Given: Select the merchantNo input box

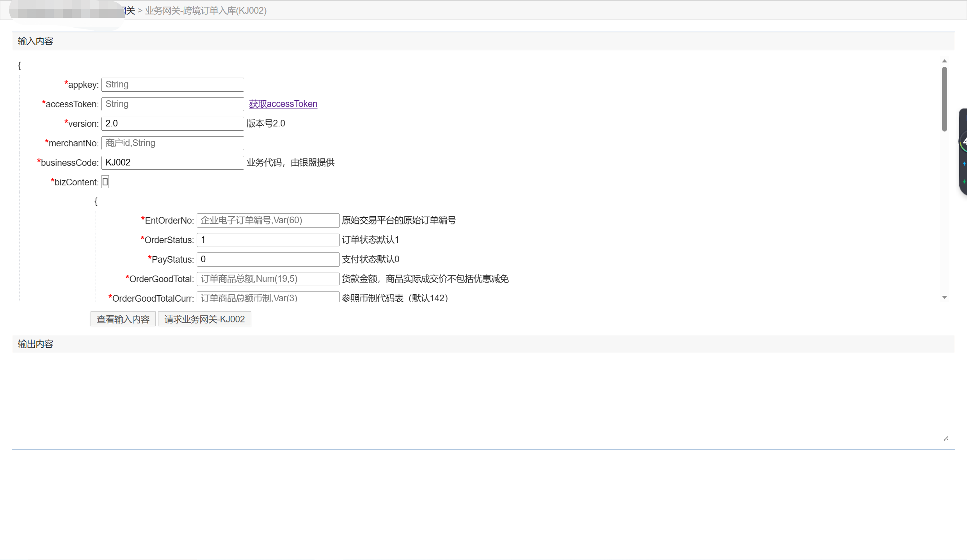Looking at the screenshot, I should [x=172, y=143].
